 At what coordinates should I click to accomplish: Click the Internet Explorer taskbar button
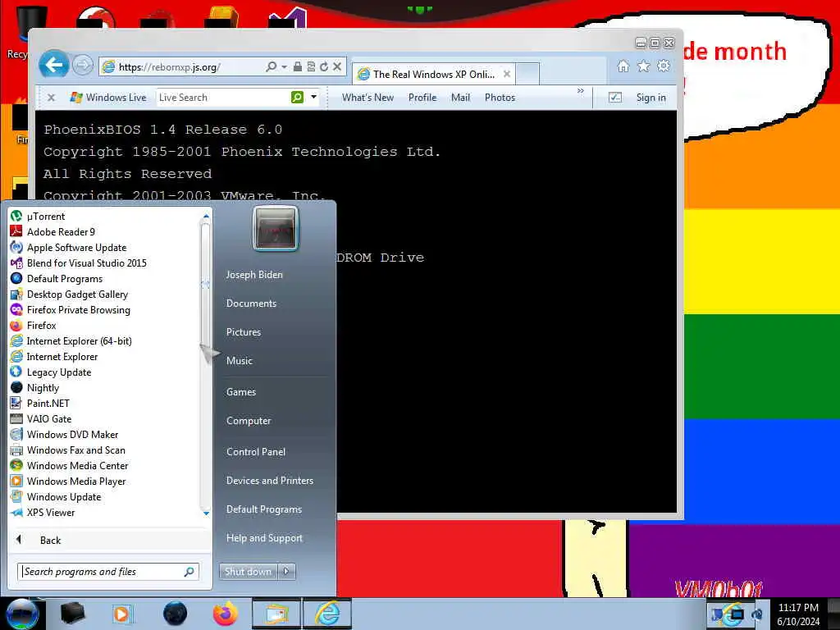[x=326, y=614]
